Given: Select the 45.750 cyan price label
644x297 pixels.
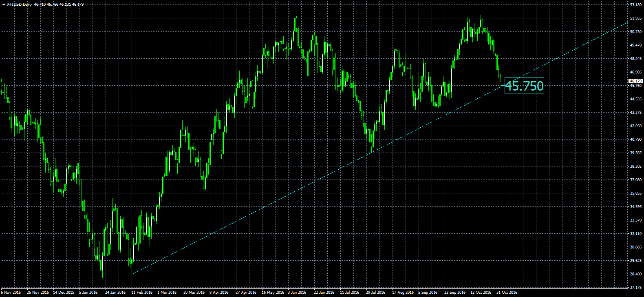Looking at the screenshot, I should [x=524, y=86].
